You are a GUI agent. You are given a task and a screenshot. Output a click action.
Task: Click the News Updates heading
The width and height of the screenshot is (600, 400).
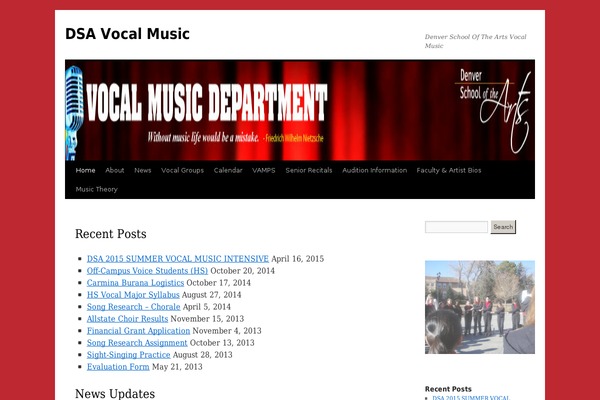pos(115,393)
